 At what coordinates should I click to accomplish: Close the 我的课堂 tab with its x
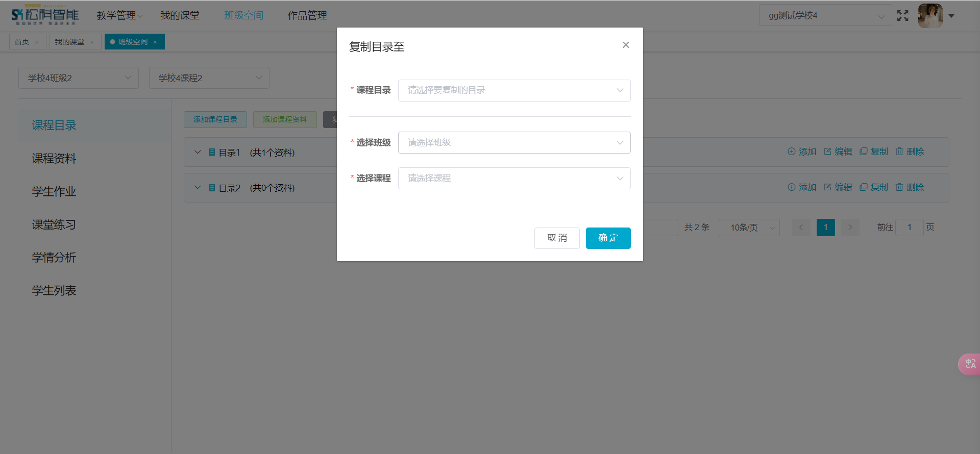click(x=92, y=42)
